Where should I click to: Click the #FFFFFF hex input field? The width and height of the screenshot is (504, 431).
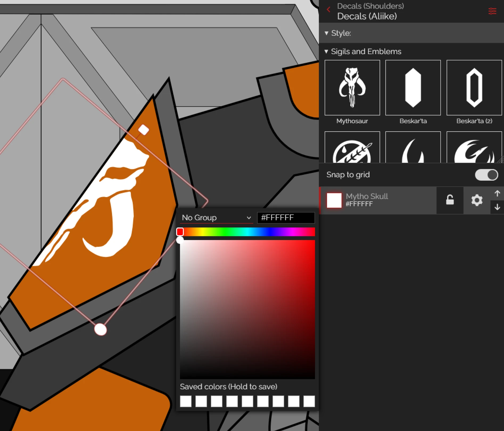[x=286, y=218]
